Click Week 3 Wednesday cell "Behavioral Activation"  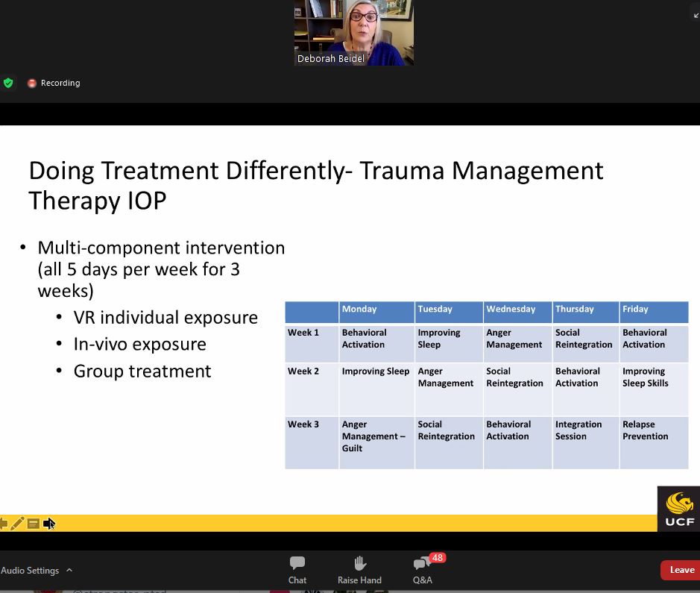coord(518,442)
